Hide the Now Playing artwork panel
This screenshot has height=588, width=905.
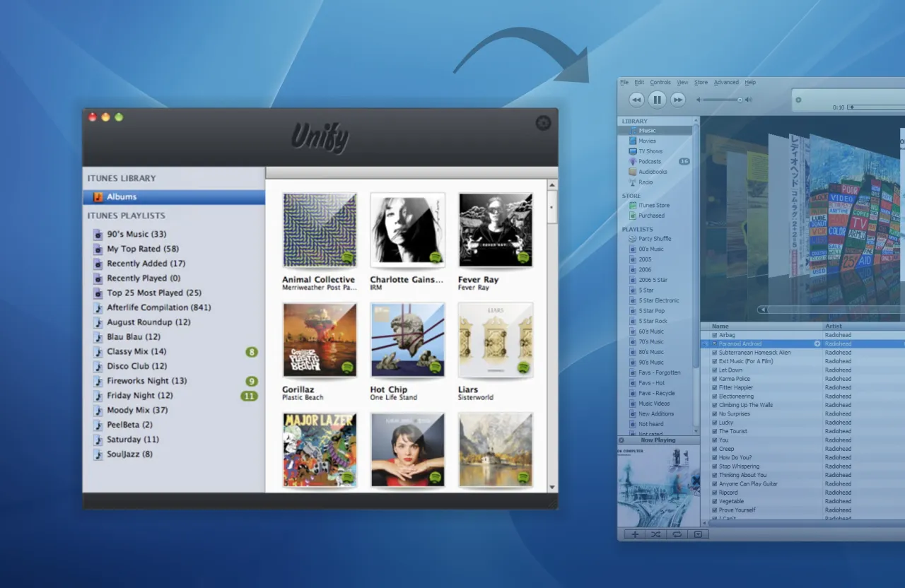pos(622,440)
